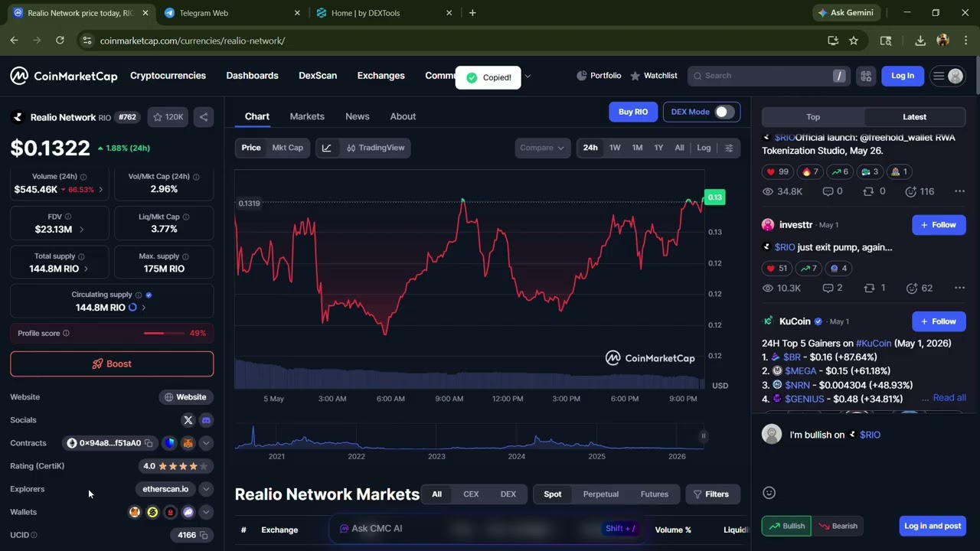
Task: Share the Realio Network page
Action: pos(204,117)
